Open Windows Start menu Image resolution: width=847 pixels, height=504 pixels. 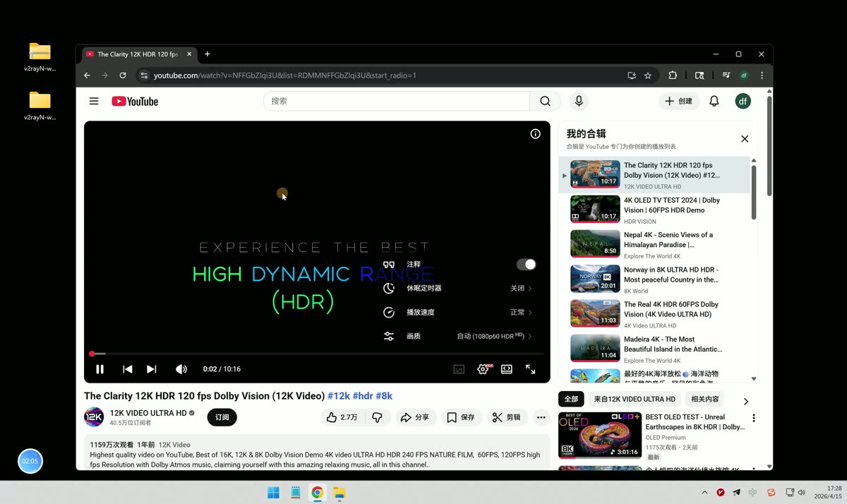click(273, 493)
